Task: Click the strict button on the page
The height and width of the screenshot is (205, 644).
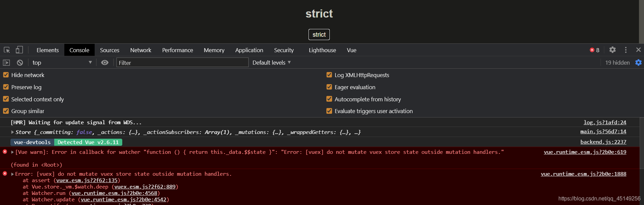Action: (319, 35)
